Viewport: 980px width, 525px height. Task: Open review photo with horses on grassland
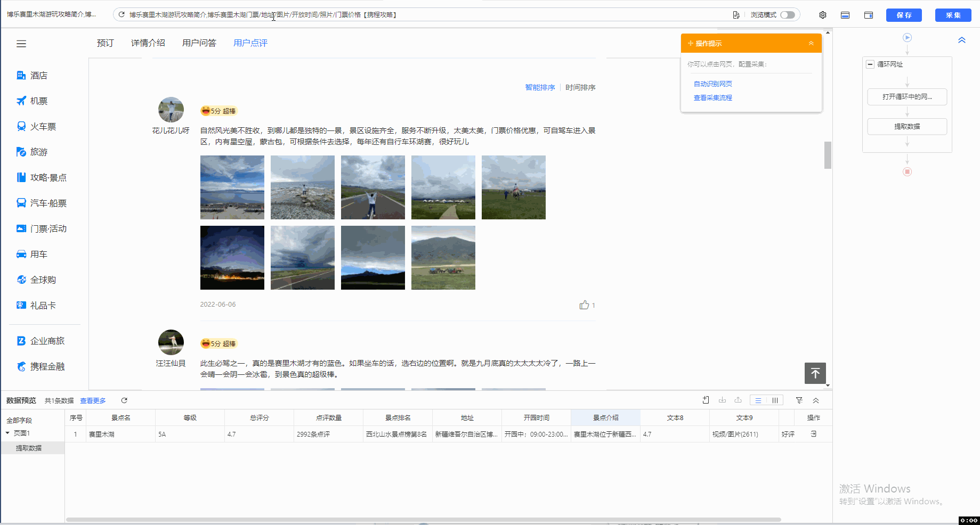click(x=443, y=258)
